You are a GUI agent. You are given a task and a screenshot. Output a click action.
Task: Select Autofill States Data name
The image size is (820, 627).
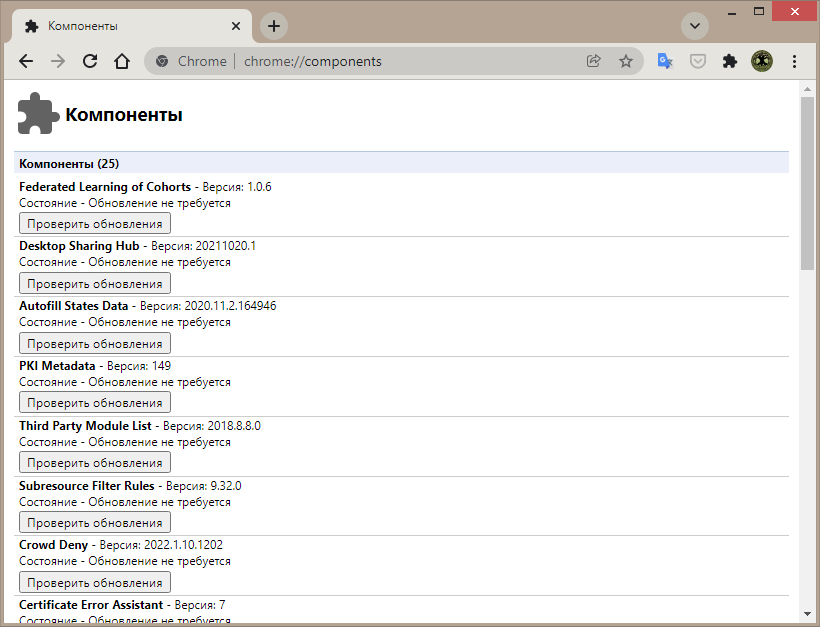74,306
